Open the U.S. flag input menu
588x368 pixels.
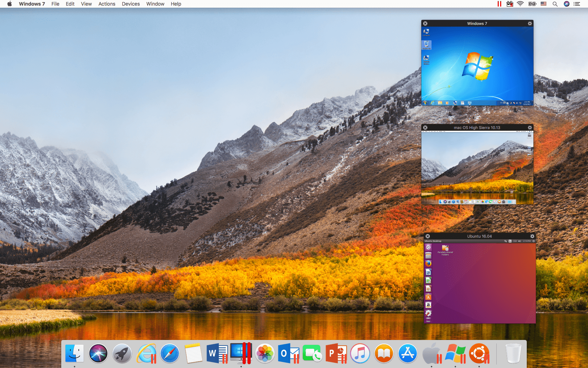tap(544, 4)
